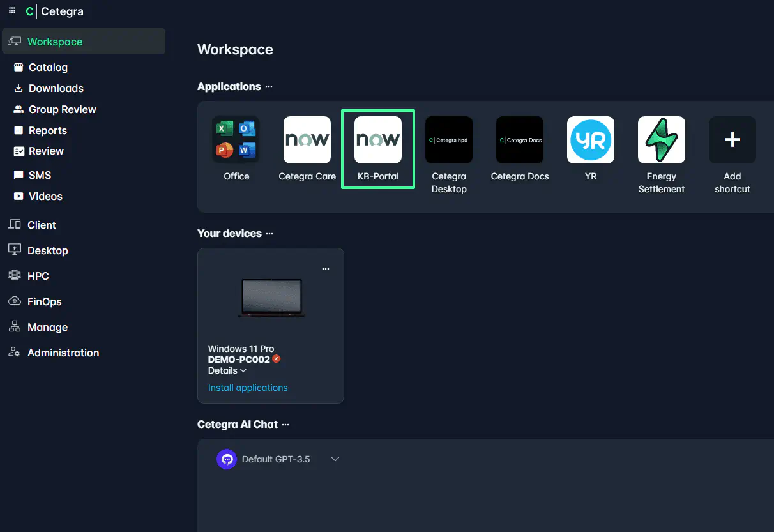Click the Install applications link
Screen dimensions: 774x532
[x=248, y=388]
